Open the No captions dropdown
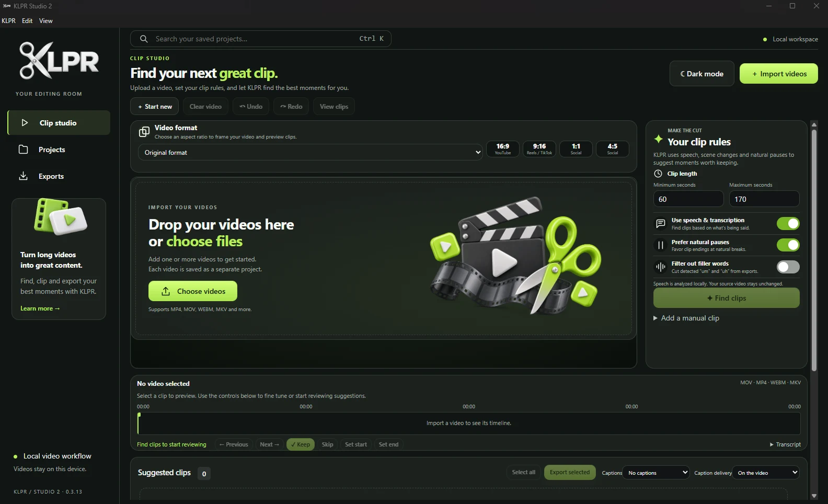This screenshot has height=504, width=828. (x=657, y=473)
